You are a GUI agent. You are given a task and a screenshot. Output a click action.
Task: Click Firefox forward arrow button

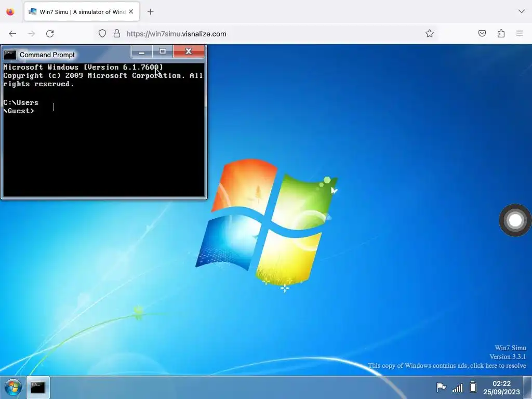31,34
